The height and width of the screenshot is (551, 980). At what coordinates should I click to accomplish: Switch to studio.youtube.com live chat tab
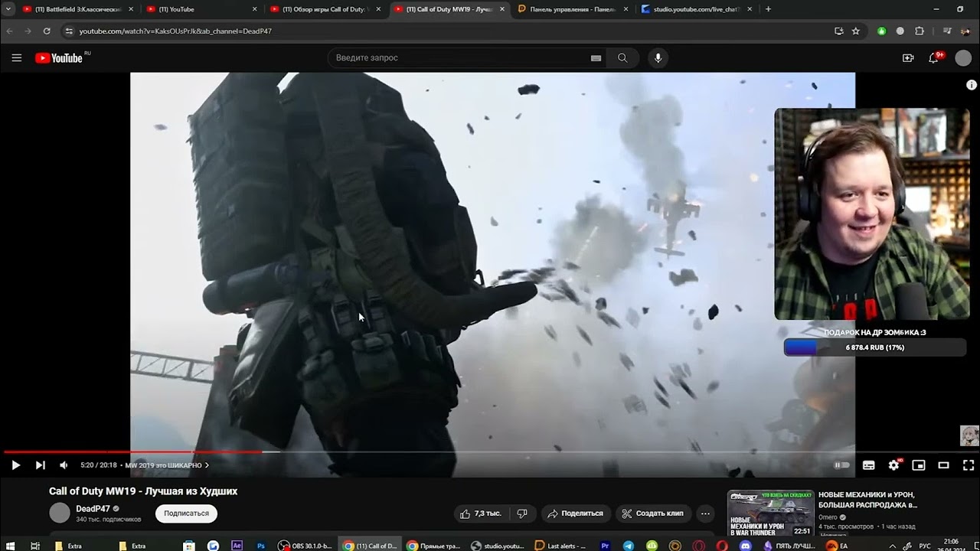pos(695,9)
